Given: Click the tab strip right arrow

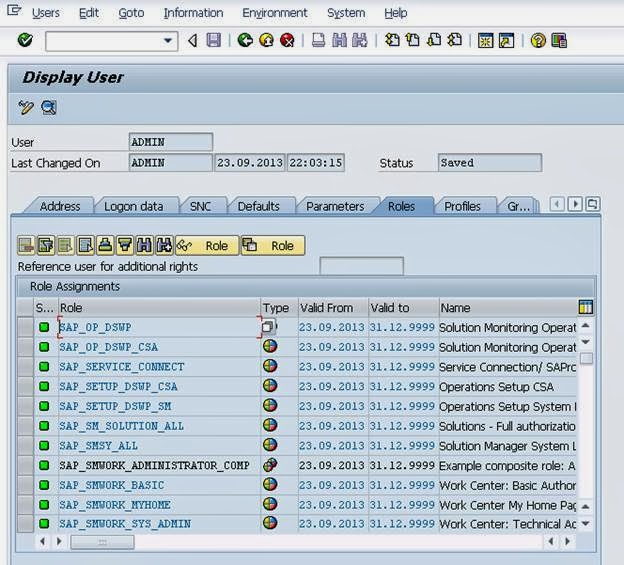Looking at the screenshot, I should click(x=575, y=205).
